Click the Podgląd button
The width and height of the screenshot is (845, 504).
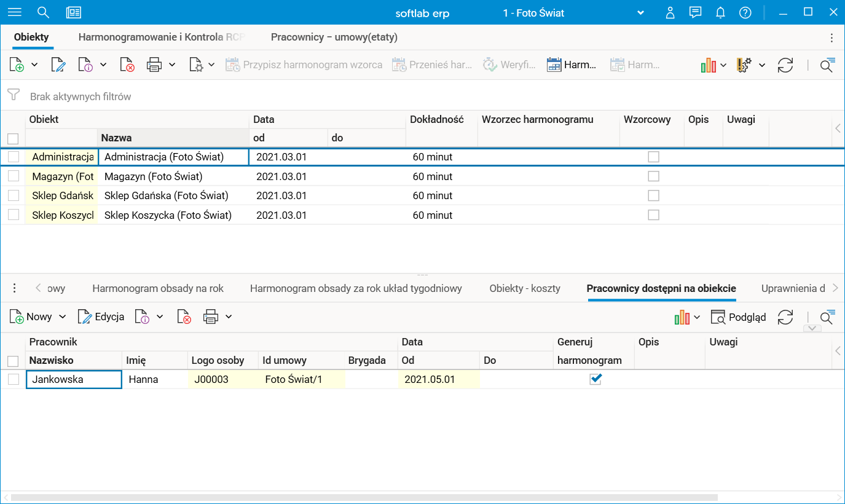(x=739, y=317)
